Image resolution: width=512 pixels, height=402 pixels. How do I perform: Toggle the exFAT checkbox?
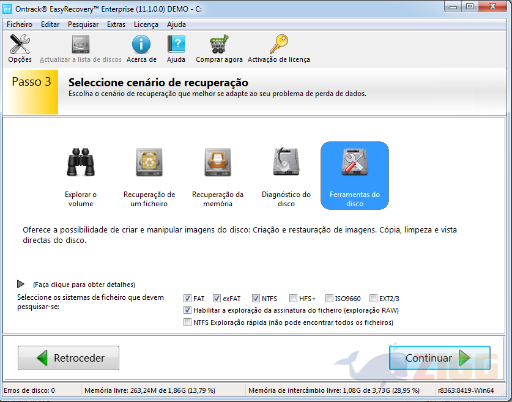(x=217, y=298)
